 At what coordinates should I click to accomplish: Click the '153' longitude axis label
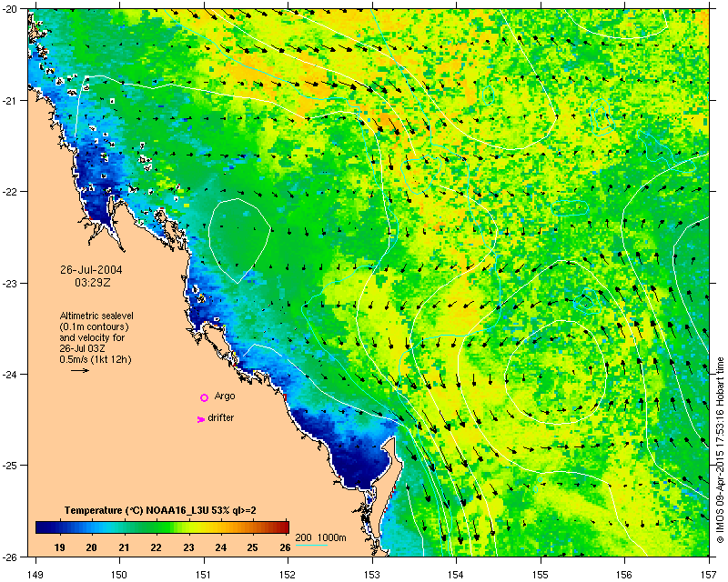click(x=372, y=575)
